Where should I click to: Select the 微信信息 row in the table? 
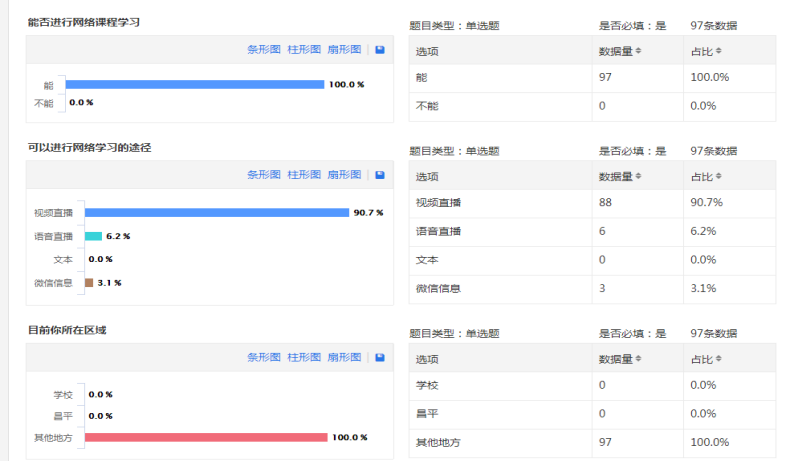tap(592, 289)
